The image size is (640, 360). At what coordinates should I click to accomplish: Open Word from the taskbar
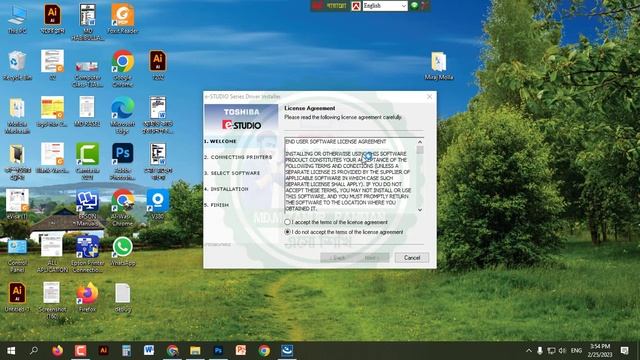point(149,351)
